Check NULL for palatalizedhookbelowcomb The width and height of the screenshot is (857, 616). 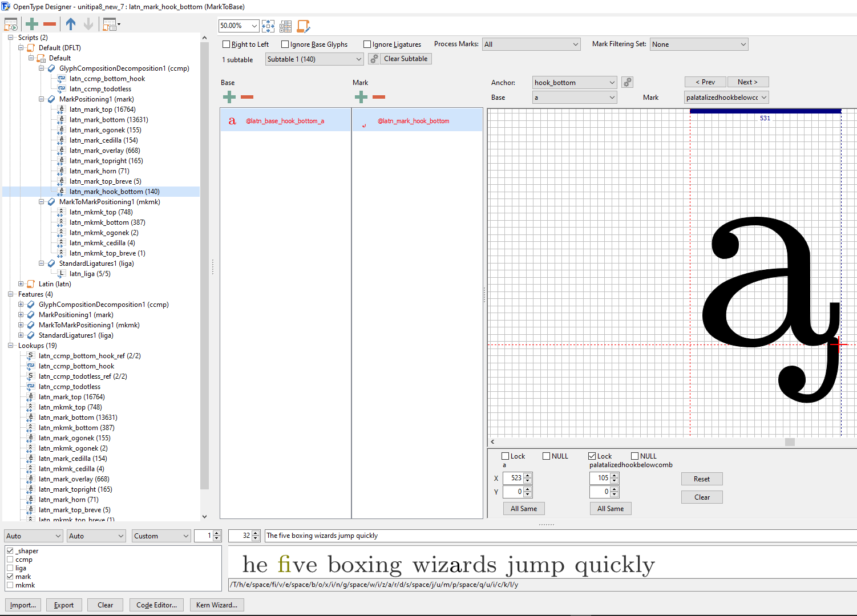[635, 456]
